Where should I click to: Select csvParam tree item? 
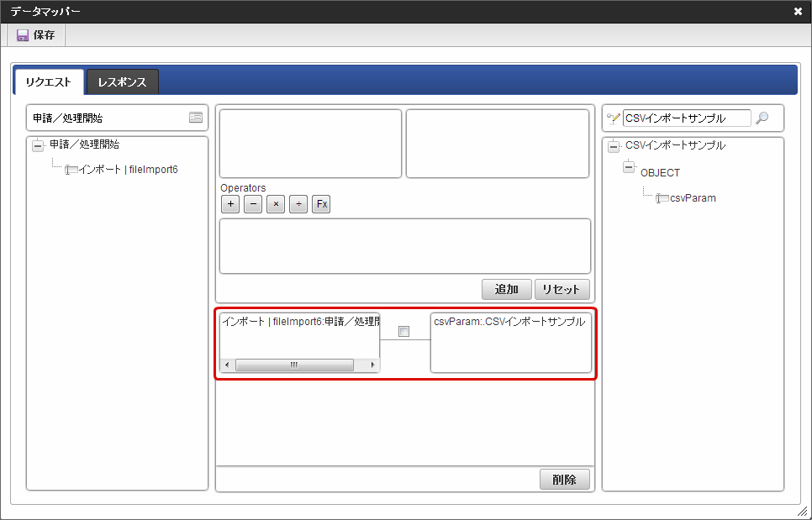pyautogui.click(x=693, y=198)
